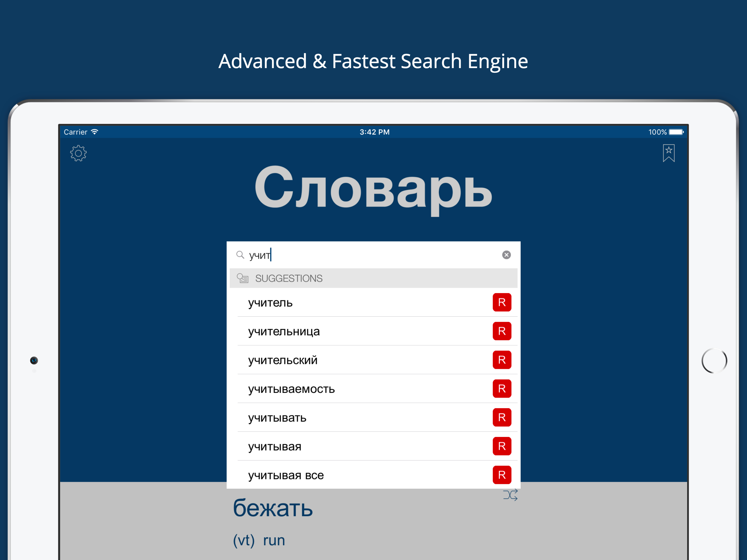This screenshot has width=747, height=560.
Task: Click the magnifier search icon
Action: coord(240,255)
